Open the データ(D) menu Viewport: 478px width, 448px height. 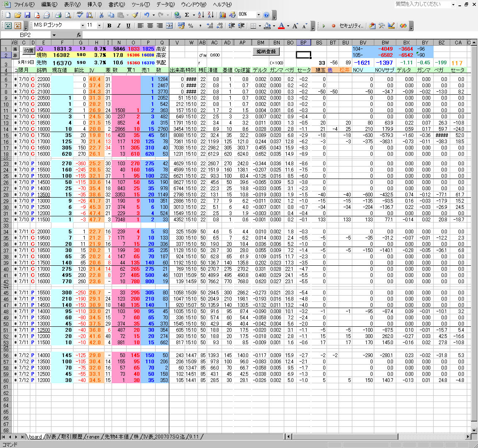click(166, 4)
